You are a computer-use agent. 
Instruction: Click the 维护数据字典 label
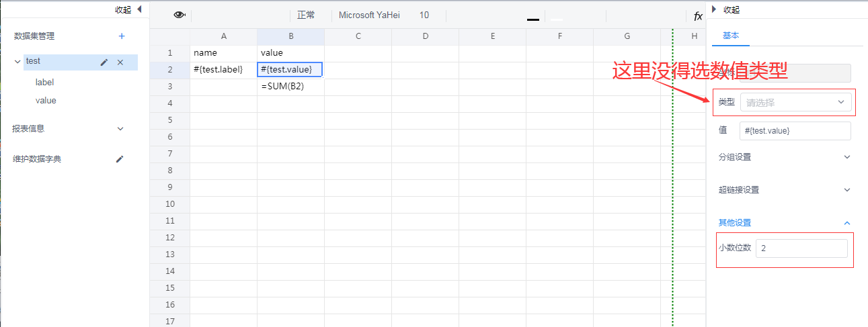click(37, 159)
